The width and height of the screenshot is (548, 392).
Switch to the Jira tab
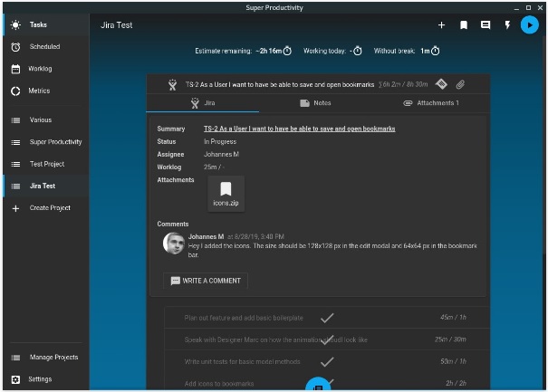[202, 103]
